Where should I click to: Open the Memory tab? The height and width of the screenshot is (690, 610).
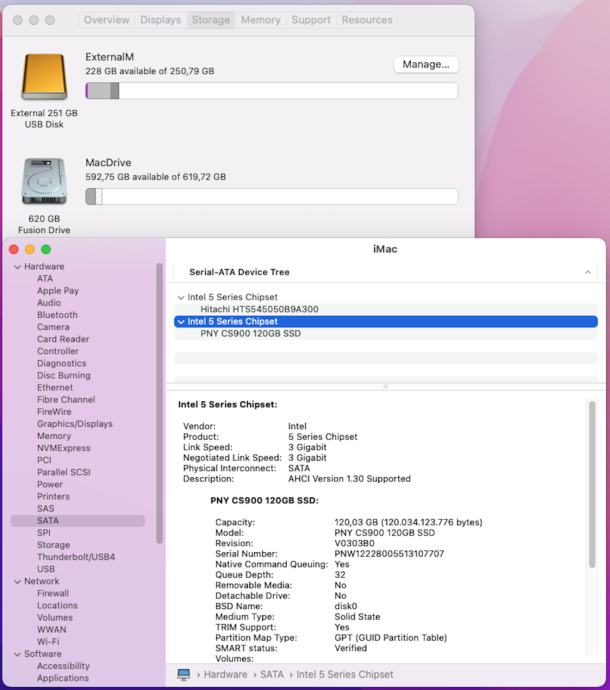tap(261, 20)
